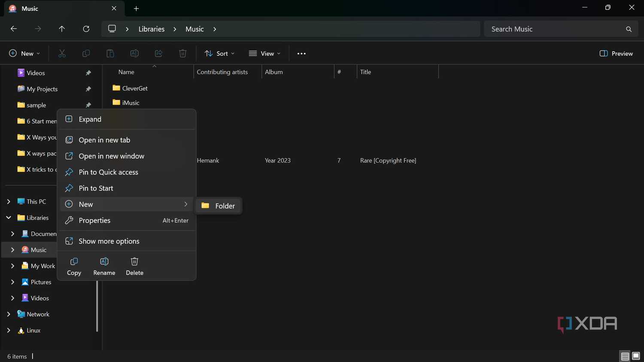Open a new tab with plus button

click(136, 9)
